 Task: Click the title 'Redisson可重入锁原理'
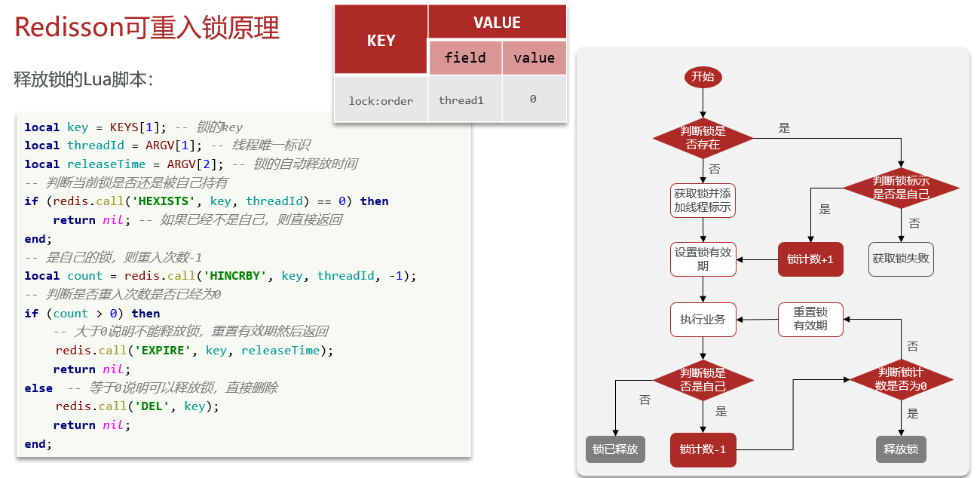147,27
